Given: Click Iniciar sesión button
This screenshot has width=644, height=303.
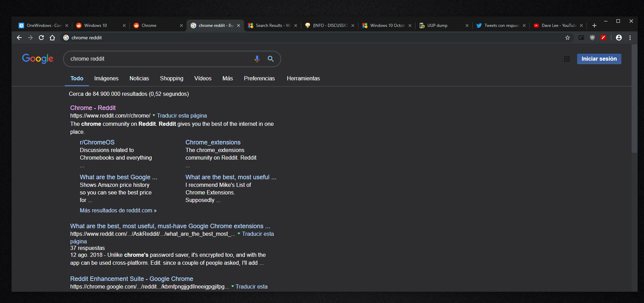Looking at the screenshot, I should [x=599, y=59].
